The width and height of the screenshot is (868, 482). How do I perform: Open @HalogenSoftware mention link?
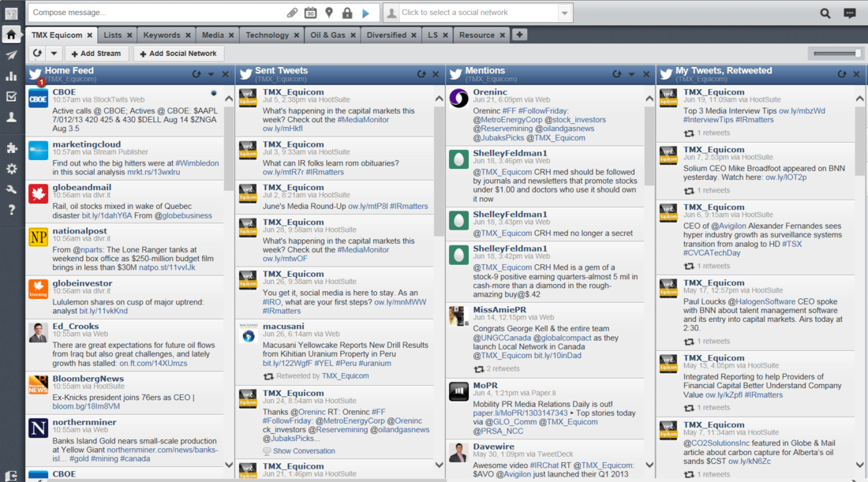pyautogui.click(x=761, y=301)
